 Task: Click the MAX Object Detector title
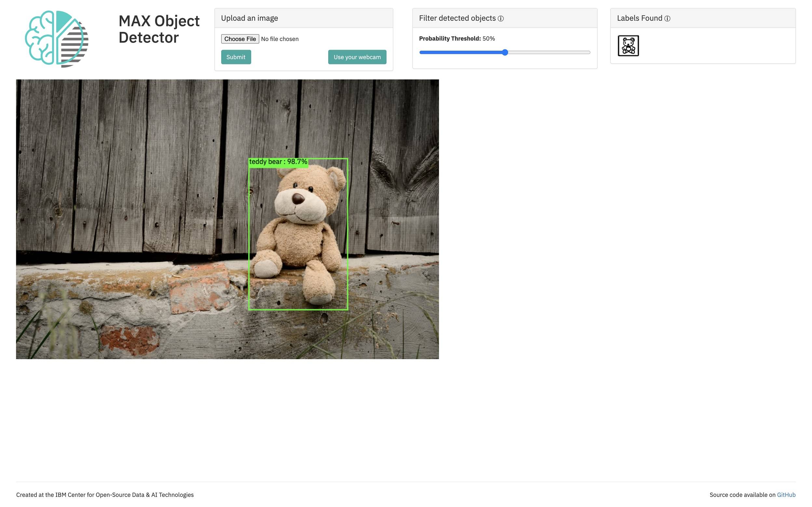(159, 29)
